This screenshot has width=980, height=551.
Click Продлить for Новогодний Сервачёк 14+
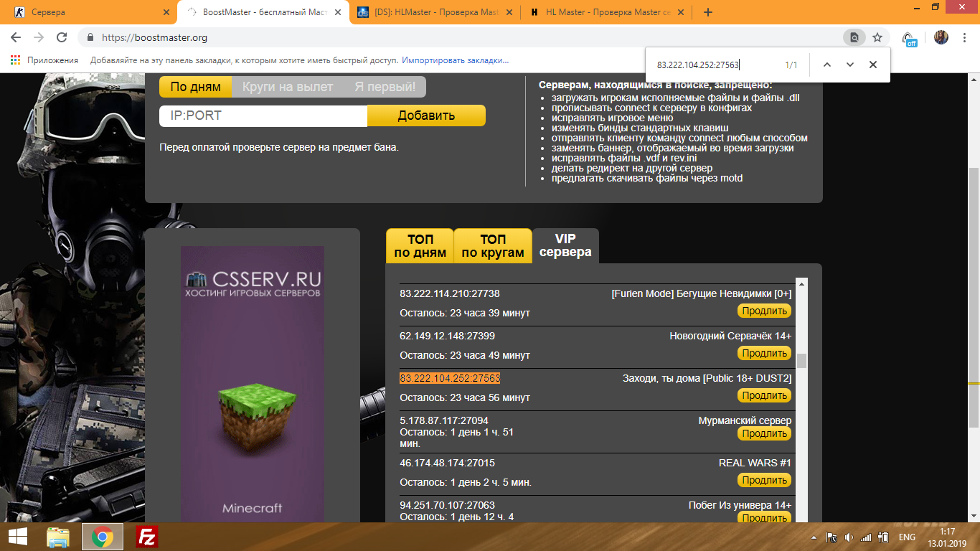point(765,353)
